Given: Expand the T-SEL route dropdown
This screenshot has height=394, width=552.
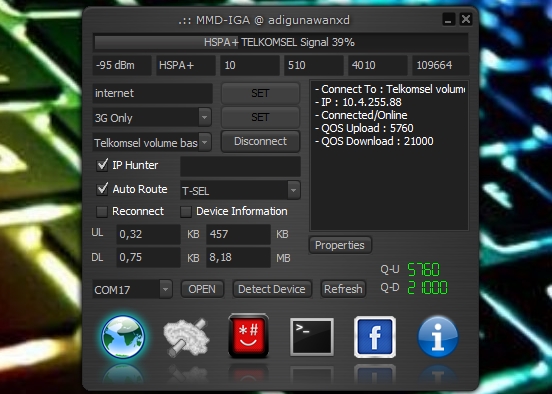Looking at the screenshot, I should [294, 190].
